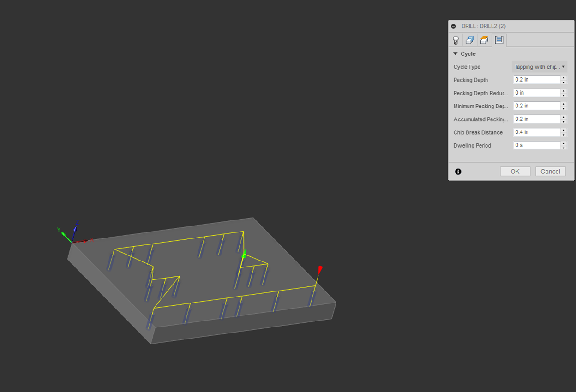Screen dimensions: 576x392
Task: Cancel the drill operation dialog
Action: click(550, 172)
